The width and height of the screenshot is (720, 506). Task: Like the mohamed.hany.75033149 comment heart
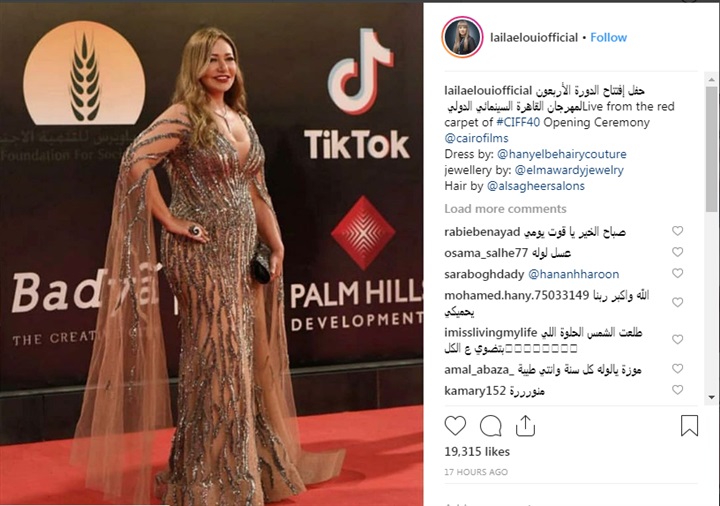click(677, 302)
